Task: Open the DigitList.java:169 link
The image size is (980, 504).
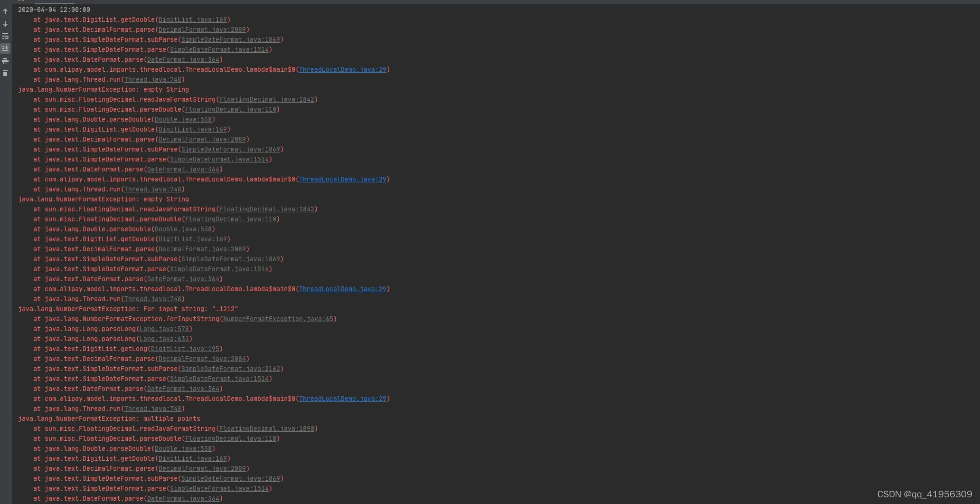Action: 192,19
